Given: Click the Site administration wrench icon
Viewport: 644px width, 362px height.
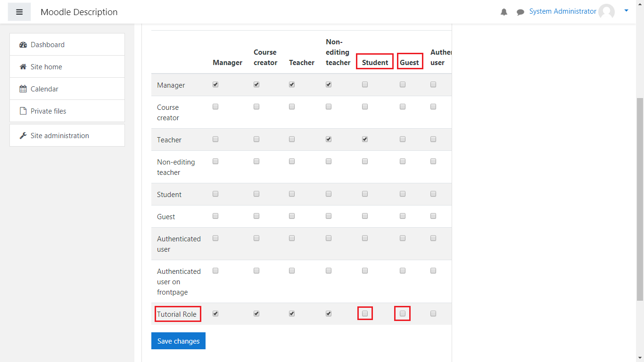Looking at the screenshot, I should point(23,136).
